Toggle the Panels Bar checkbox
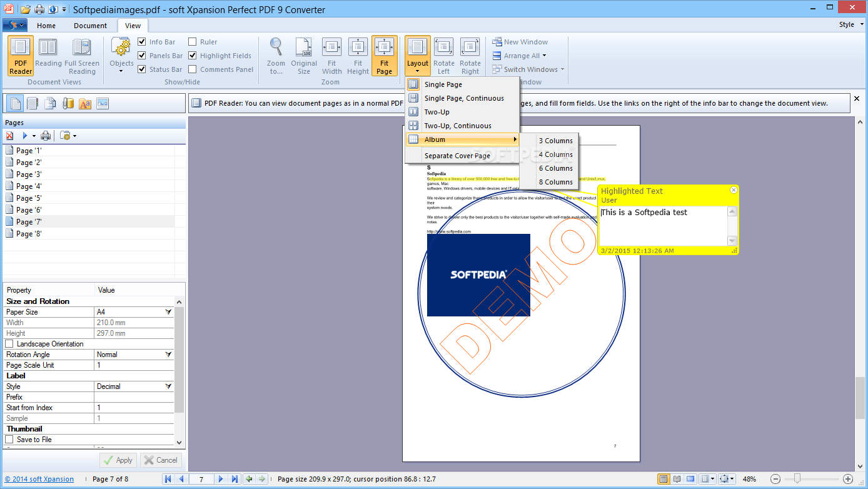868x489 pixels. [x=142, y=56]
